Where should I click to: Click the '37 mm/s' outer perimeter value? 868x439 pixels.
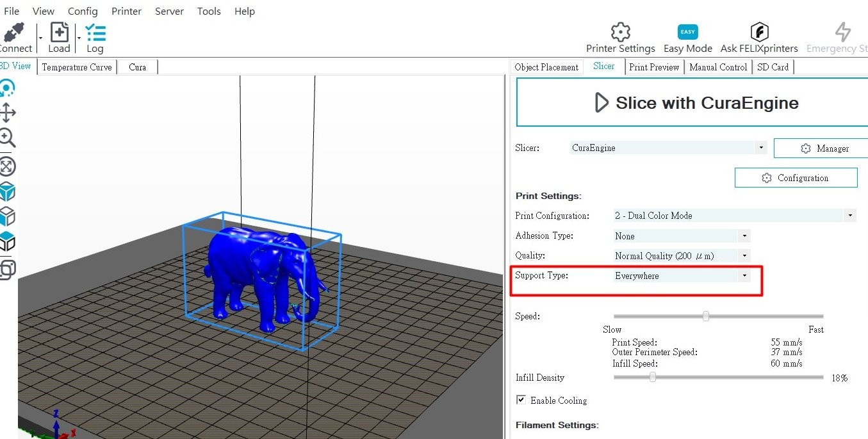(787, 352)
